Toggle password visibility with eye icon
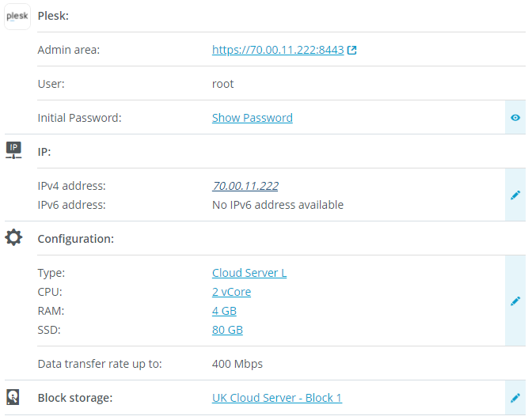The height and width of the screenshot is (420, 532). [x=515, y=118]
